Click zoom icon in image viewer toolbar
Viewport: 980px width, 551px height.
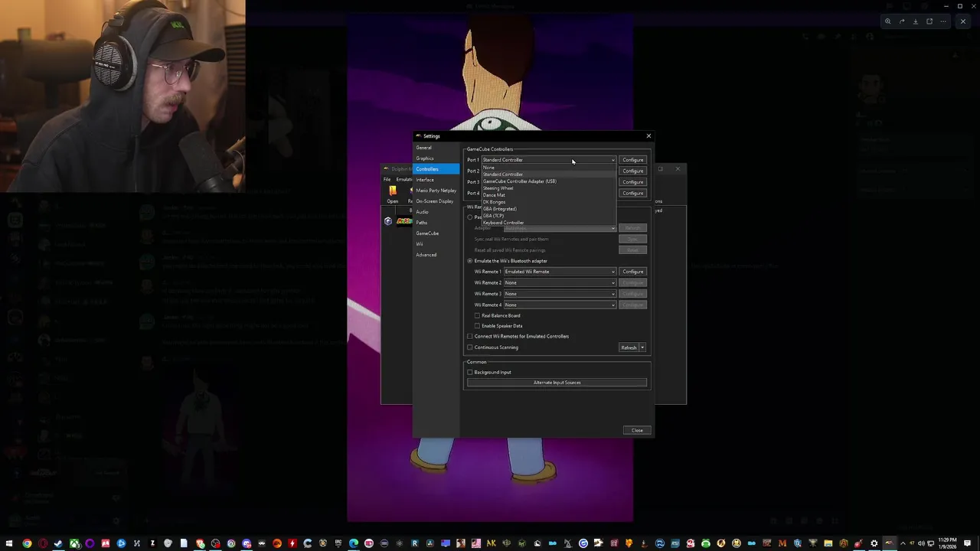(x=887, y=21)
